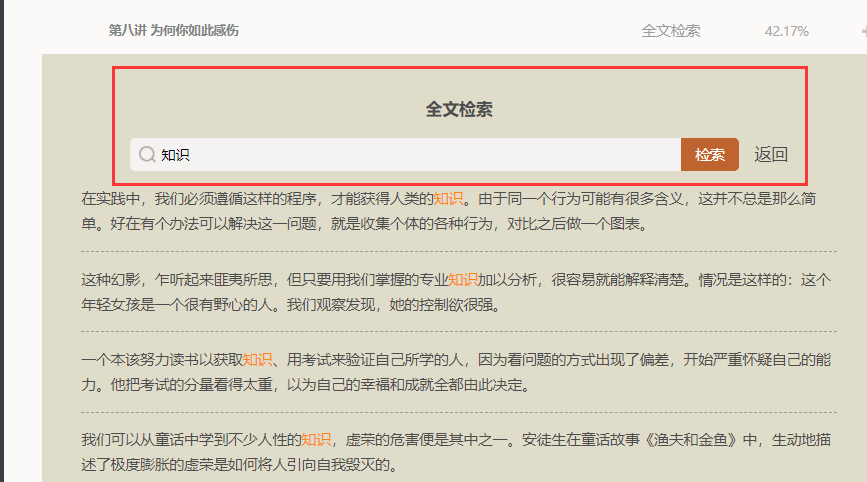The height and width of the screenshot is (482, 867).
Task: Click the 全文检索 heading above the search box
Action: [459, 109]
